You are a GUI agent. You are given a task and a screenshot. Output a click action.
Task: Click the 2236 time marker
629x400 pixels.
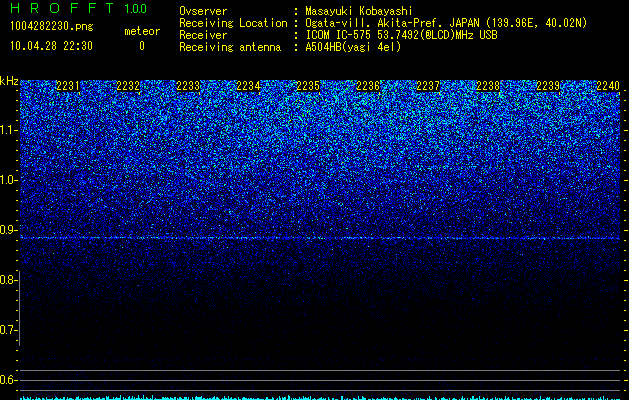point(368,86)
